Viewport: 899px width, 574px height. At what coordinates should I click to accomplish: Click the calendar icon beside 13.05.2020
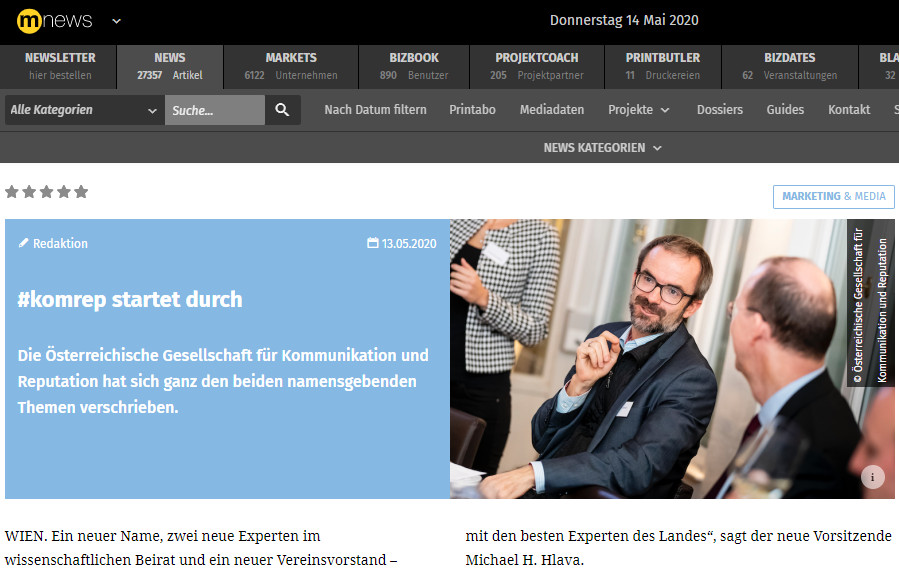(373, 243)
